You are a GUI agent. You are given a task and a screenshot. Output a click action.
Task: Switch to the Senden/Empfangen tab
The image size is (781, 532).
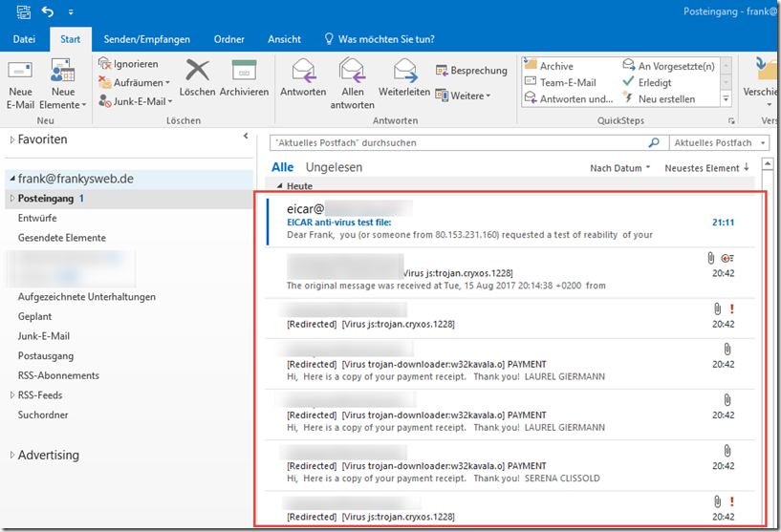(147, 39)
